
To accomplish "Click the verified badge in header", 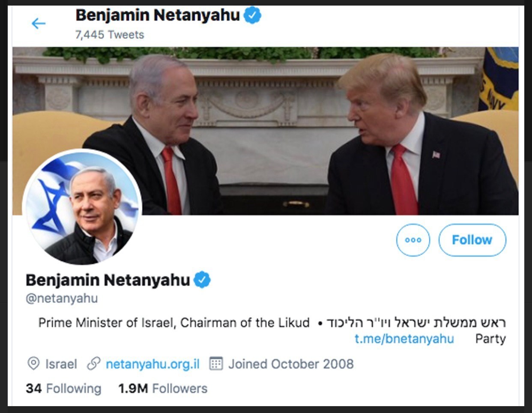I will (x=252, y=15).
